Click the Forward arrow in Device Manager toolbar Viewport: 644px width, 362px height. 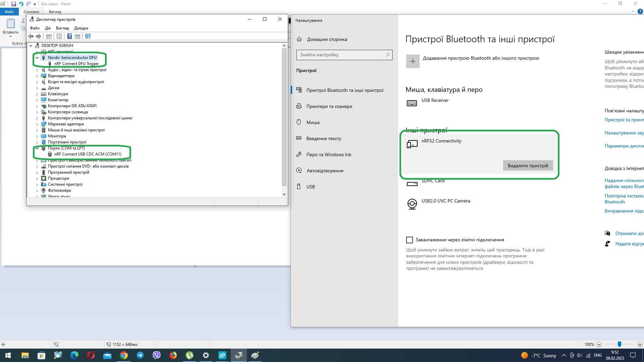pyautogui.click(x=39, y=36)
